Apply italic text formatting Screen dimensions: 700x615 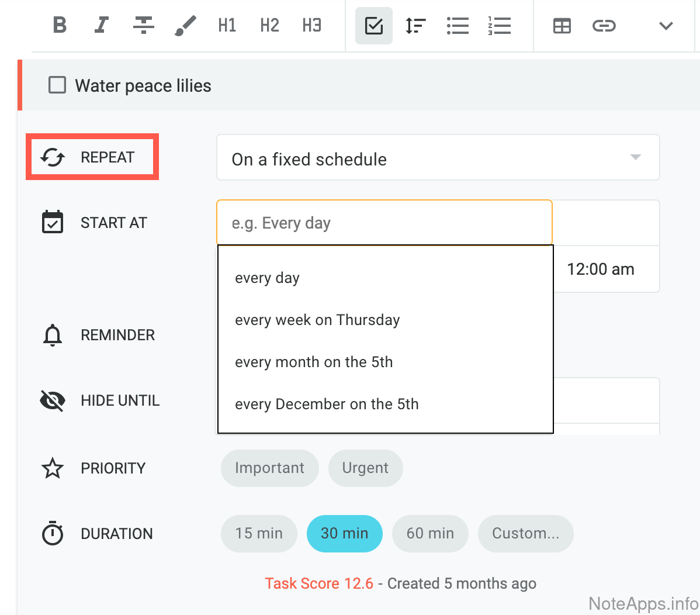click(x=102, y=25)
